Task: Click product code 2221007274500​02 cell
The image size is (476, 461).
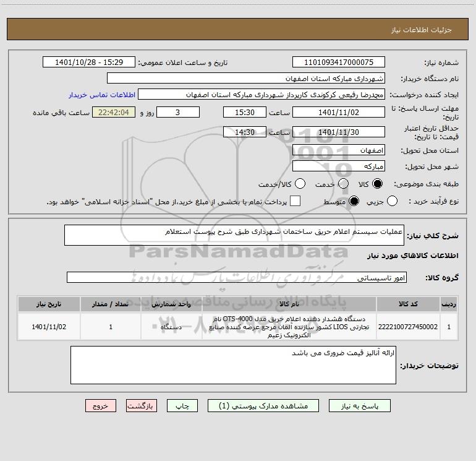Action: tap(408, 327)
